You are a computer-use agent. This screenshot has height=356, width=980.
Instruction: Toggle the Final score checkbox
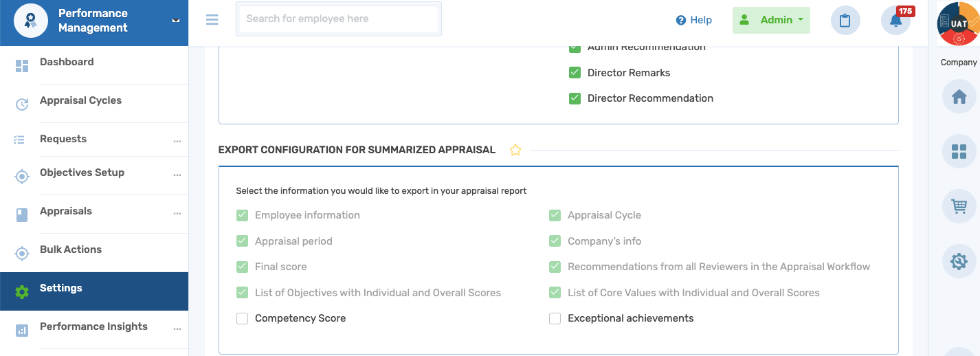pos(242,267)
